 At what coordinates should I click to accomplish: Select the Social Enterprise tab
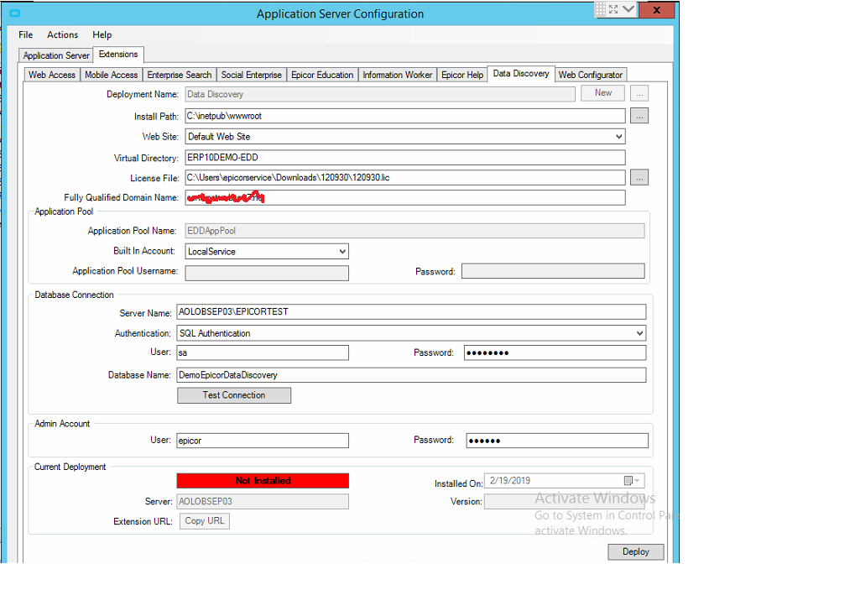(252, 75)
